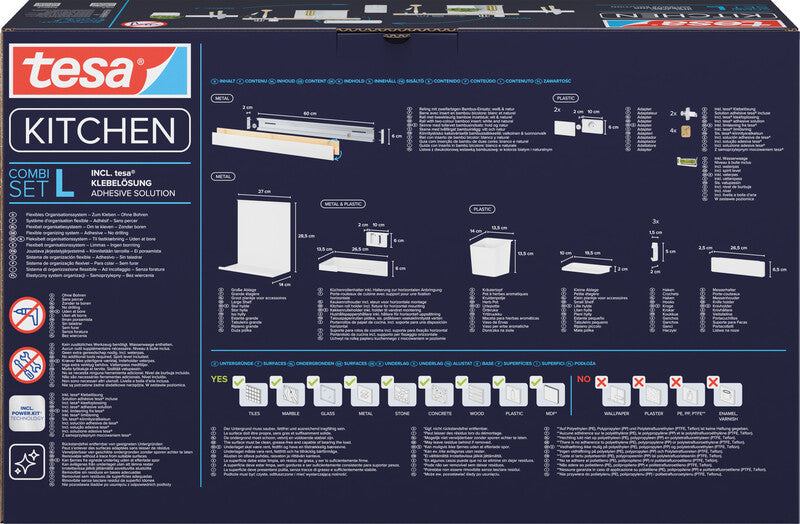The image size is (800, 524).
Task: Click the green checkmark above Marble
Action: click(276, 381)
